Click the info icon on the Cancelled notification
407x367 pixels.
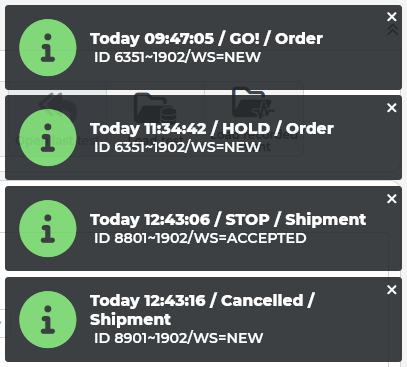(x=48, y=320)
